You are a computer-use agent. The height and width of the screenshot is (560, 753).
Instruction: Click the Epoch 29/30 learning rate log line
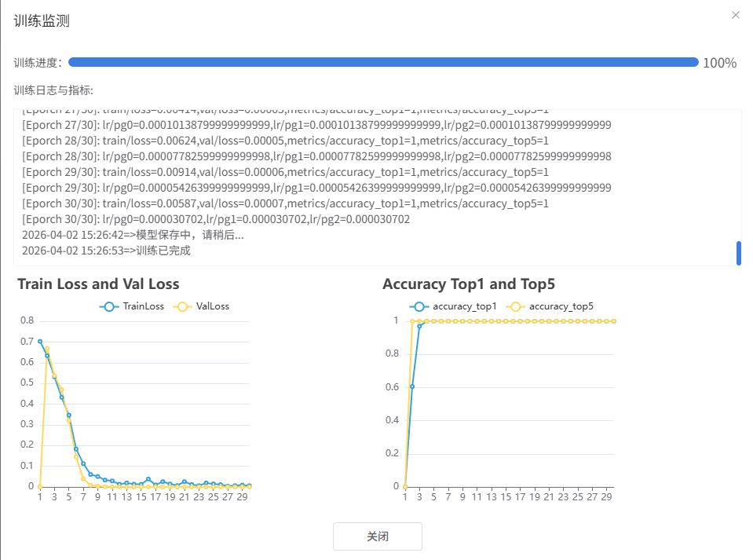[316, 188]
